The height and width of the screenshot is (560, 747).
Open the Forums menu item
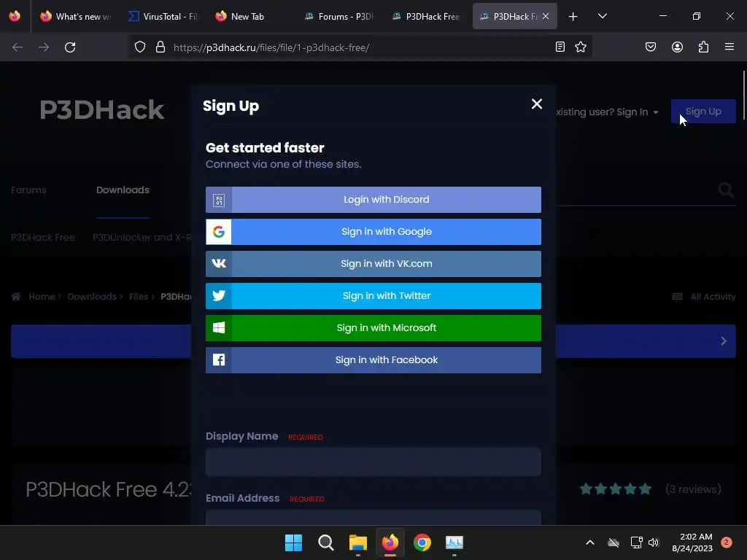coord(28,190)
